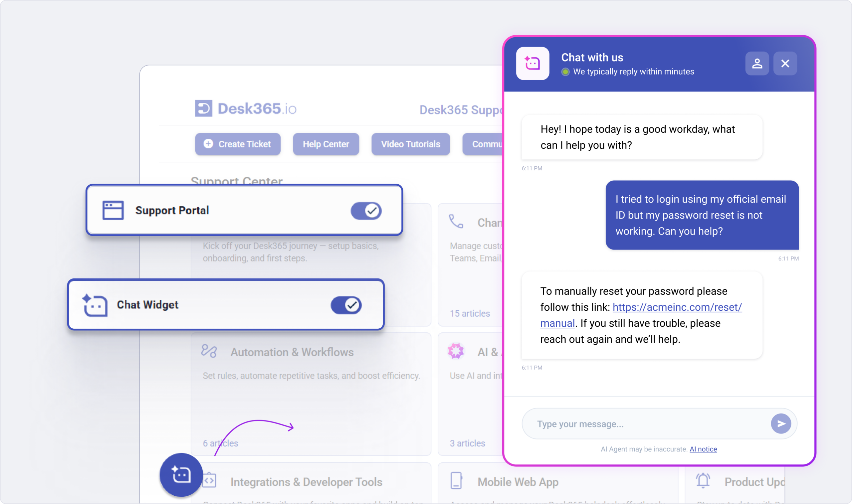Open the acmeinc.com reset manual link
Viewport: 852px width, 504px height.
click(677, 307)
